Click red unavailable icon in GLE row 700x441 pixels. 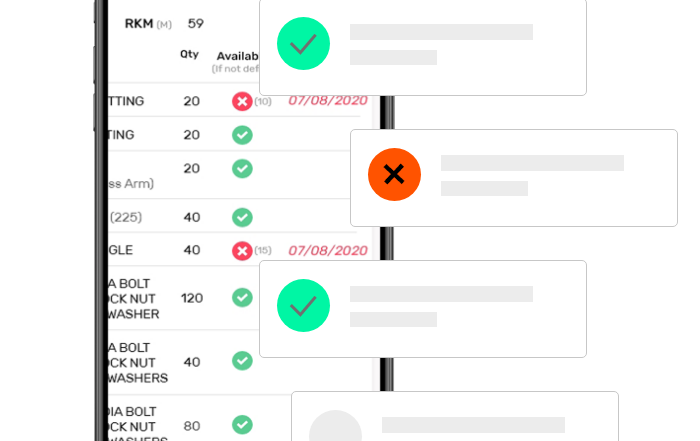click(x=242, y=250)
